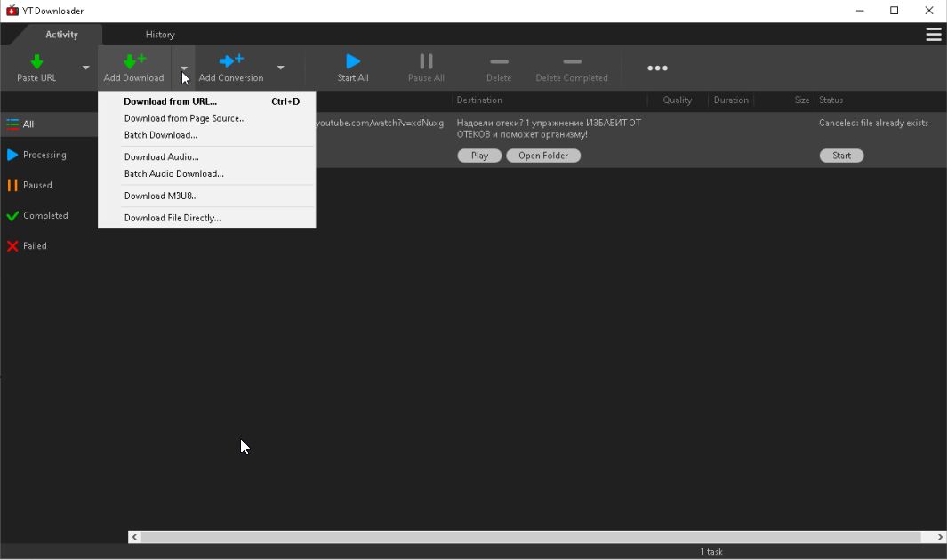Screen dimensions: 947x560
Task: Click the Add Download toolbar button
Action: tap(134, 68)
